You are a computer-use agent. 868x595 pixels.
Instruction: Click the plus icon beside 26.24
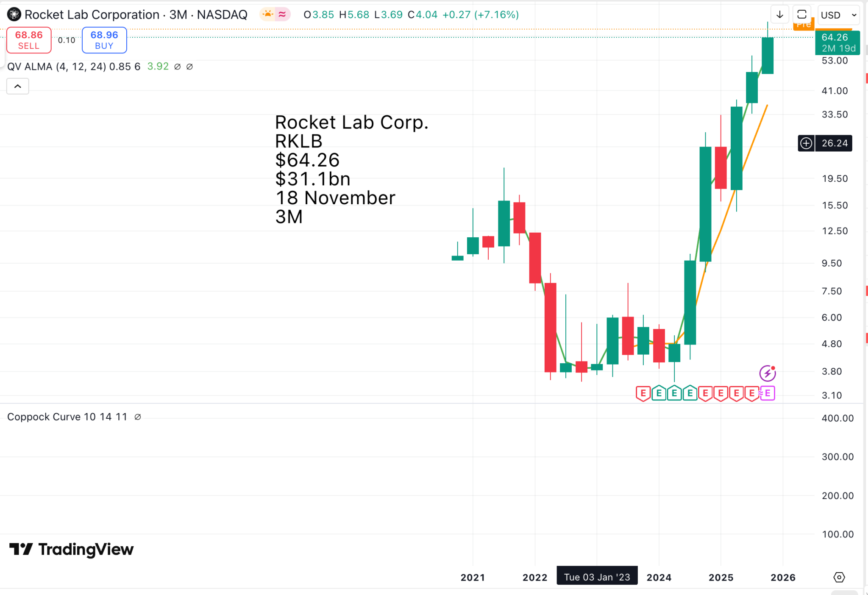(806, 143)
